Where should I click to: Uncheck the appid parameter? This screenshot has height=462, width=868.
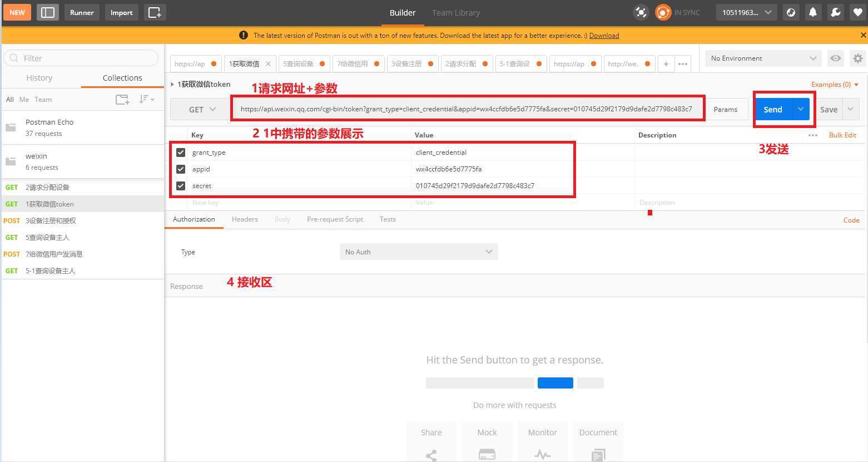point(180,169)
